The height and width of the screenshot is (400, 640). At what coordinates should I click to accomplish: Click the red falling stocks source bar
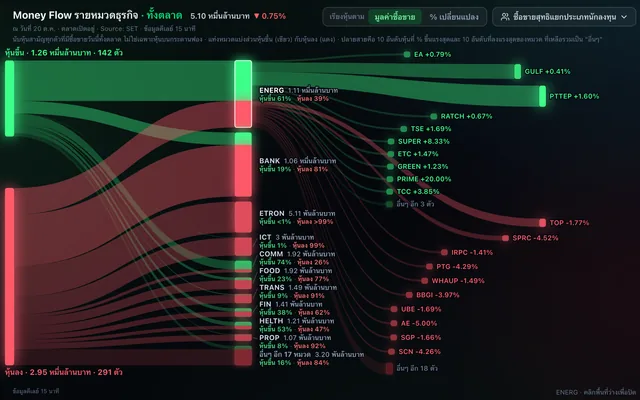[x=9, y=276]
